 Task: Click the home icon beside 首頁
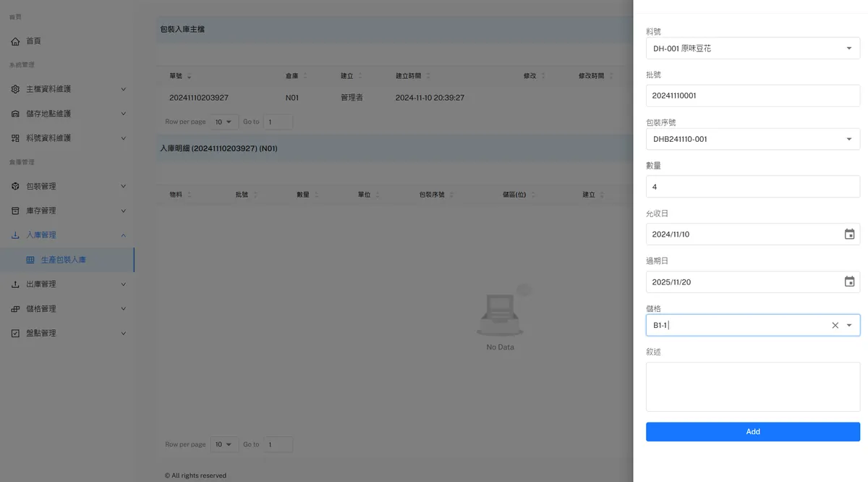pos(16,41)
